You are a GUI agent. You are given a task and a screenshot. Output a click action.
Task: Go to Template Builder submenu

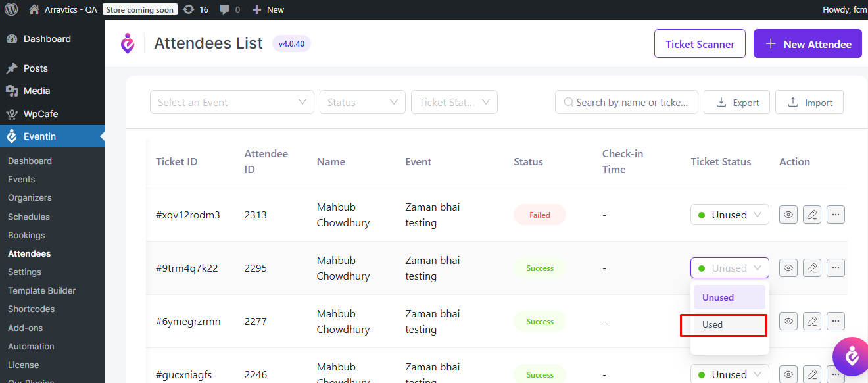point(41,290)
